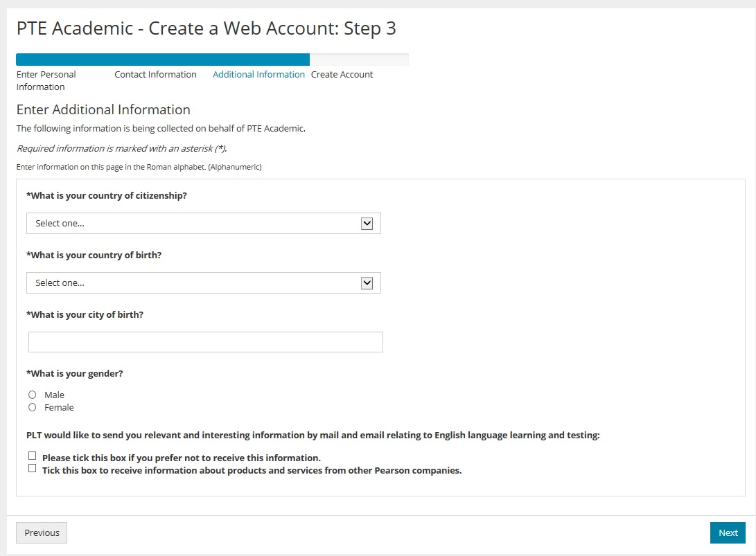Click the country of birth arrow icon
756x556 pixels.
pos(367,283)
